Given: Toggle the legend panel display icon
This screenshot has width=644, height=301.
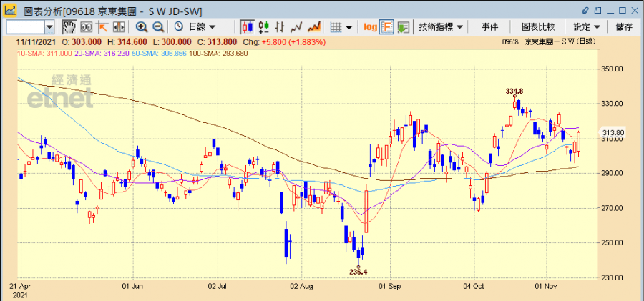Looking at the screenshot, I should [386, 26].
